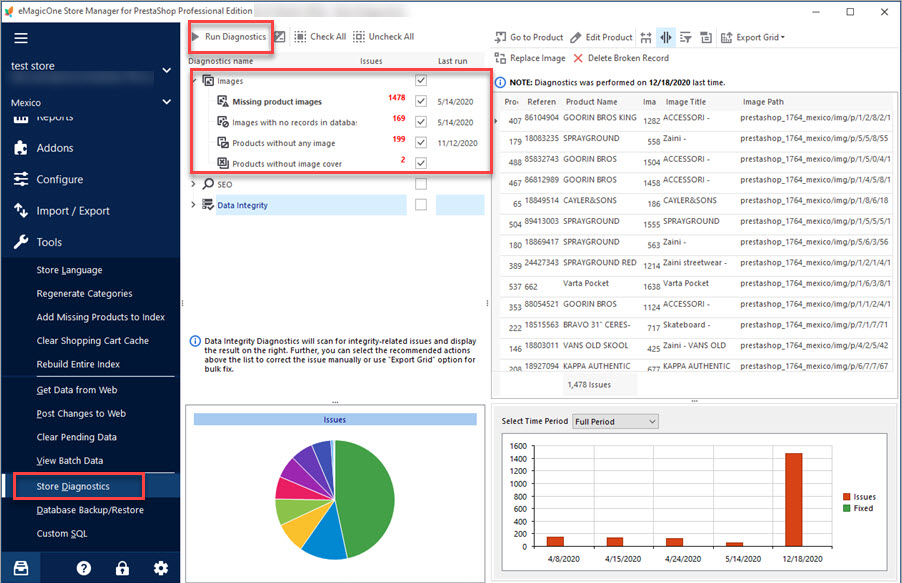Expand the Data Integrity tree node
Image resolution: width=902 pixels, height=583 pixels.
tap(193, 205)
